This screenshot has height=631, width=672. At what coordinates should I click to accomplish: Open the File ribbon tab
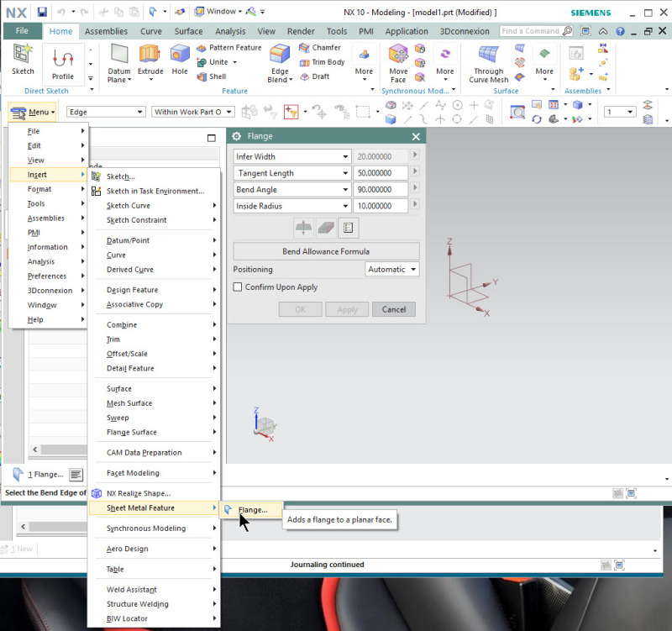22,31
